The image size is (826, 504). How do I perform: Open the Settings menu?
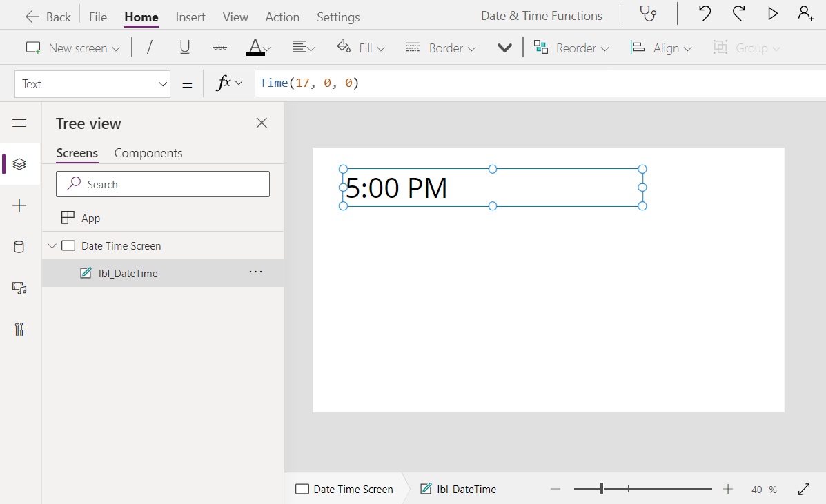click(338, 17)
